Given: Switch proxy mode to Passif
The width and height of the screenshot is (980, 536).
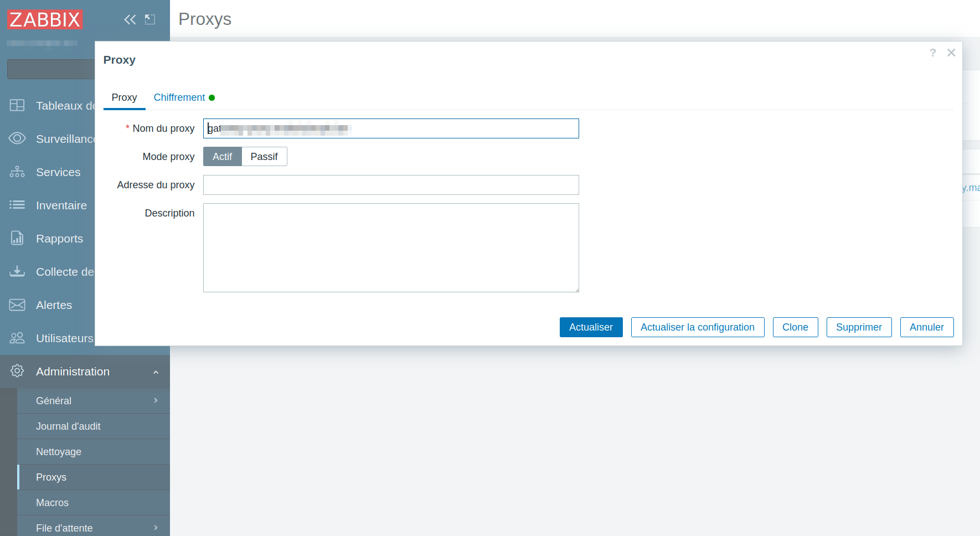Looking at the screenshot, I should pyautogui.click(x=264, y=157).
